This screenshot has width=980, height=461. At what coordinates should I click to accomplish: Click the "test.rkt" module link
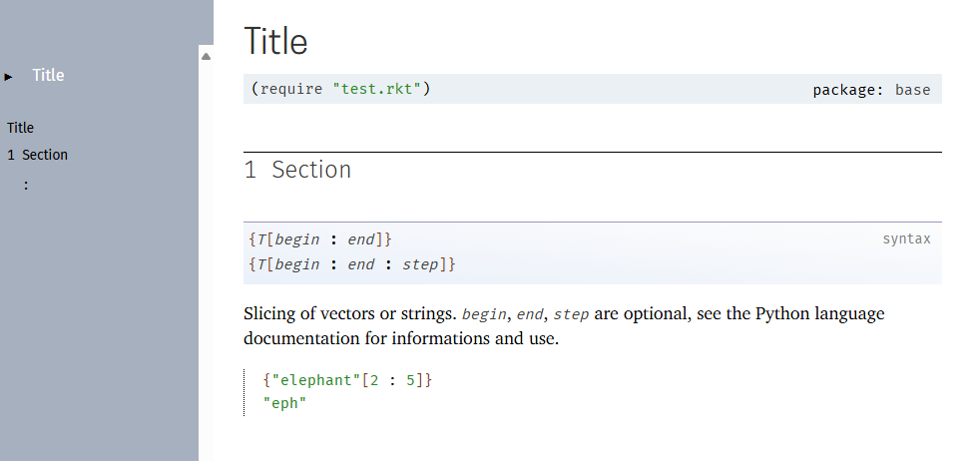click(376, 89)
